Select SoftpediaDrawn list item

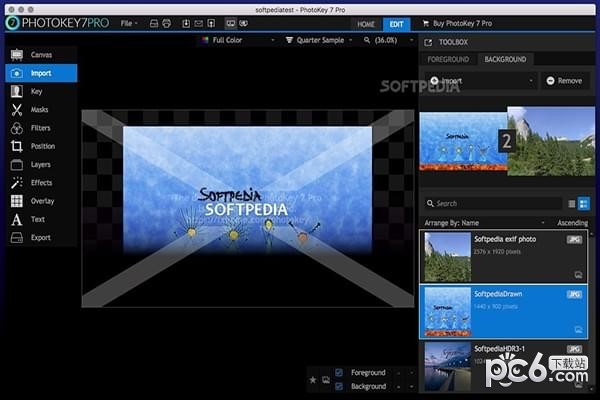coord(504,312)
